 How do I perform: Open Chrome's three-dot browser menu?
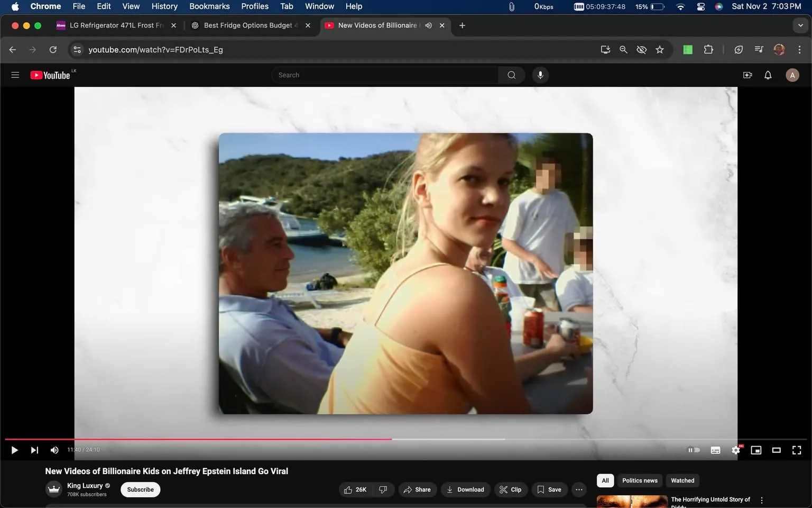800,49
